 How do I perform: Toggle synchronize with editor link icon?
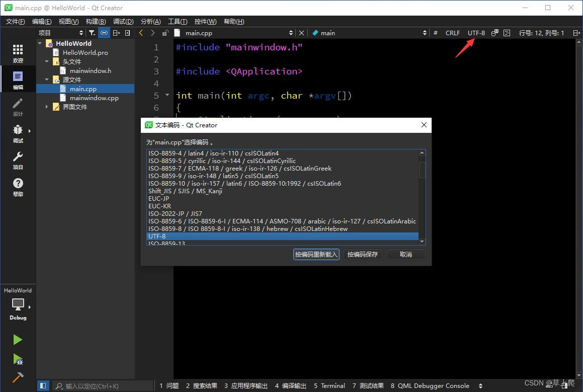click(x=104, y=33)
